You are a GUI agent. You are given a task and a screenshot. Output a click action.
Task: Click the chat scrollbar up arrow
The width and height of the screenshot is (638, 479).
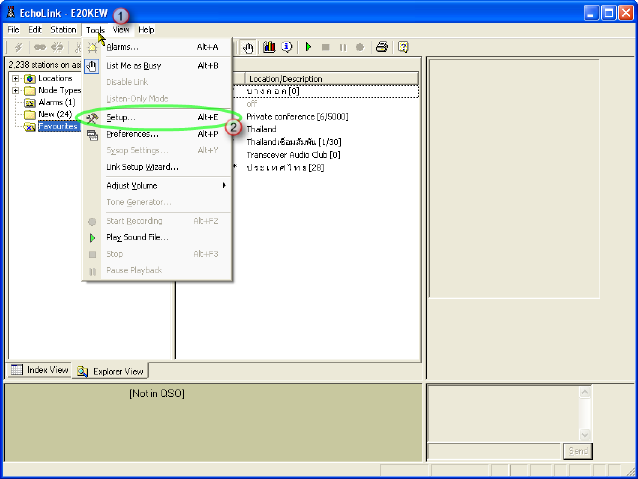point(585,392)
